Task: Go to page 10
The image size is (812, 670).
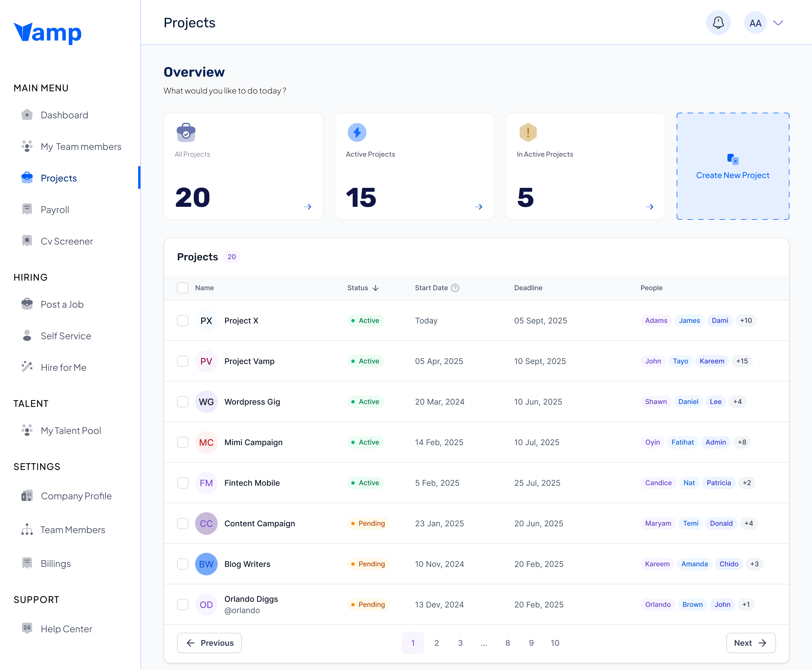Action: click(555, 643)
